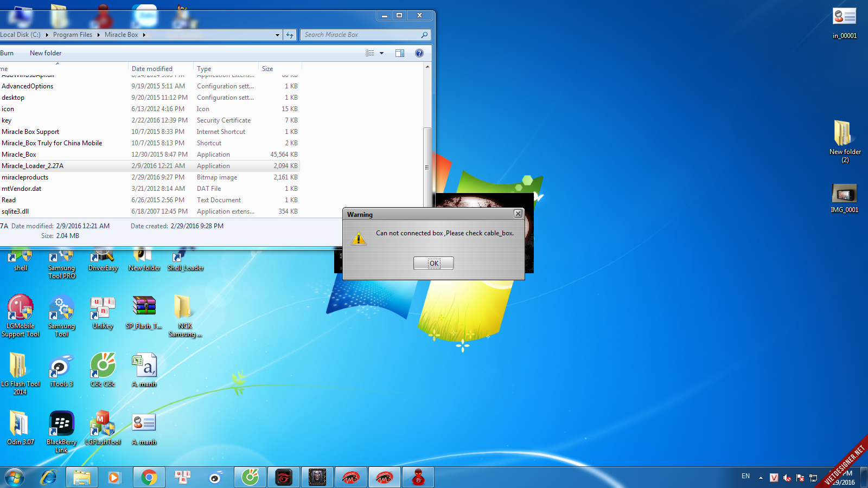868x488 pixels.
Task: Launch Google Chrome from taskbar
Action: [149, 478]
